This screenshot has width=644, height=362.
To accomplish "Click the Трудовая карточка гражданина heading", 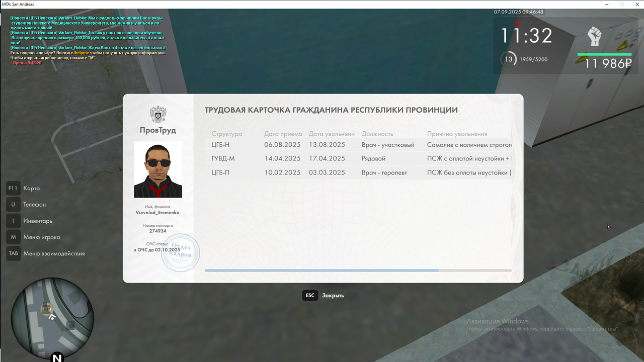I will pyautogui.click(x=331, y=110).
